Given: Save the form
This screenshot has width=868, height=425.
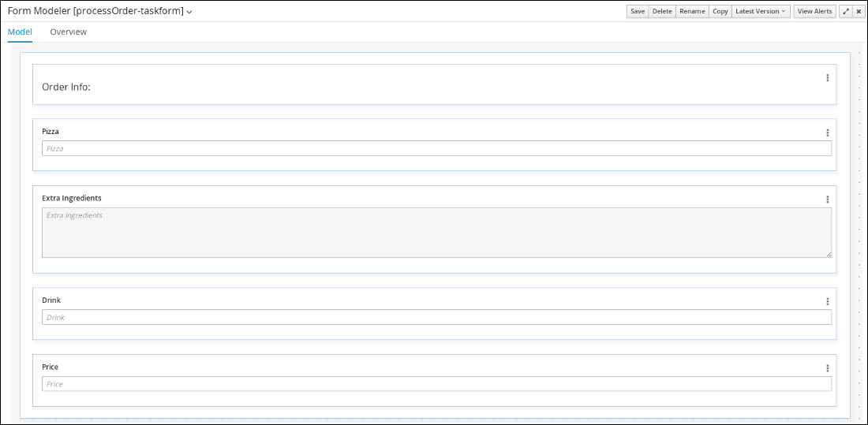Looking at the screenshot, I should [637, 11].
